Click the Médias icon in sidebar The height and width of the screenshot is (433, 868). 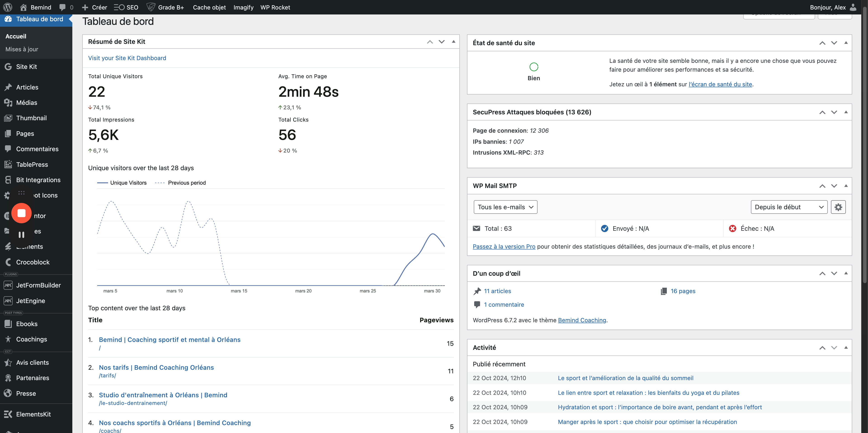8,102
